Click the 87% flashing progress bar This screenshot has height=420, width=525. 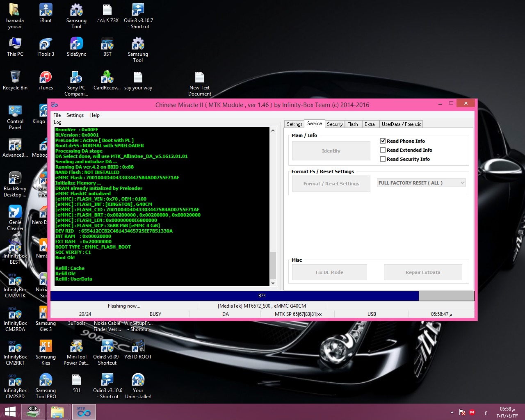(262, 296)
